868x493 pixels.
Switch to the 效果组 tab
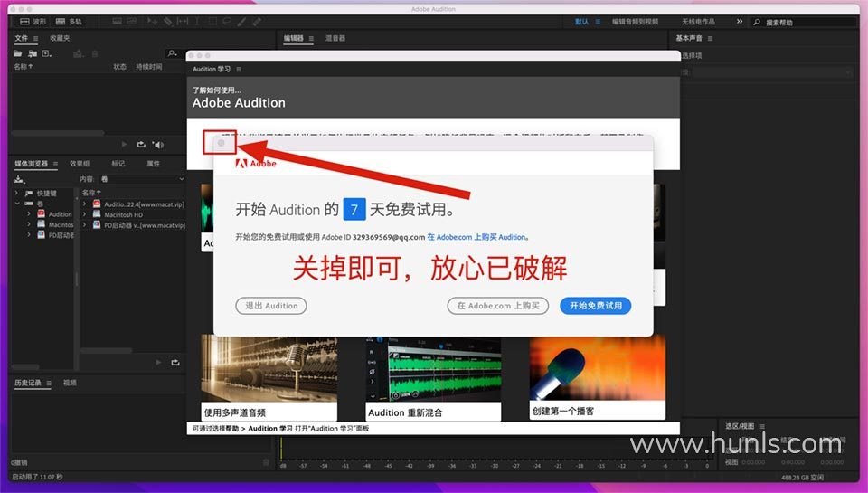(80, 164)
